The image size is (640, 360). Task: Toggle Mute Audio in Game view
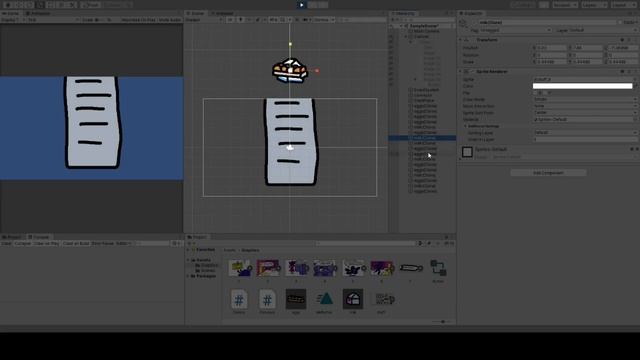[x=170, y=20]
